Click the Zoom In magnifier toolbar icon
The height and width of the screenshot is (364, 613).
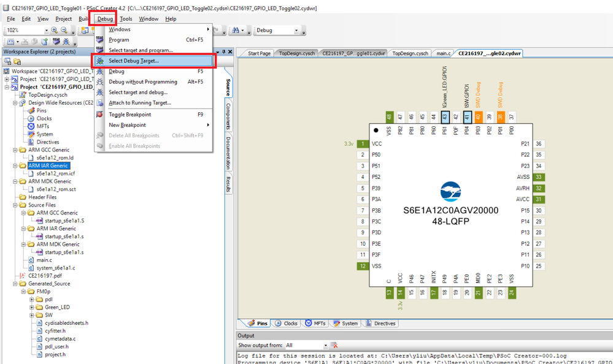pyautogui.click(x=53, y=29)
